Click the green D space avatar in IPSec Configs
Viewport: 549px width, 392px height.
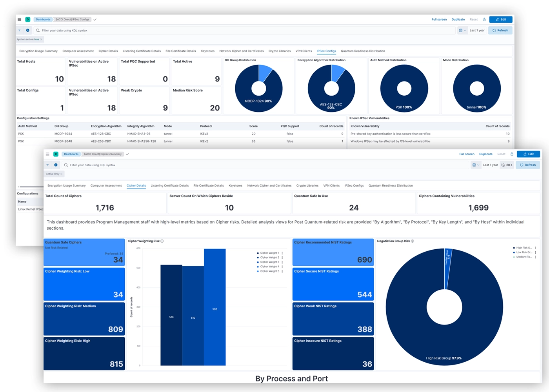coord(27,19)
